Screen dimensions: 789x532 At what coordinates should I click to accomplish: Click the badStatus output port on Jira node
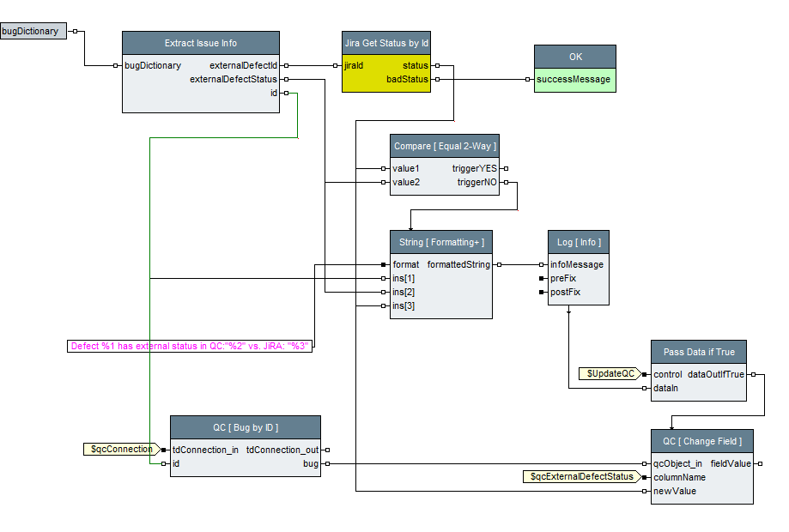pos(437,79)
